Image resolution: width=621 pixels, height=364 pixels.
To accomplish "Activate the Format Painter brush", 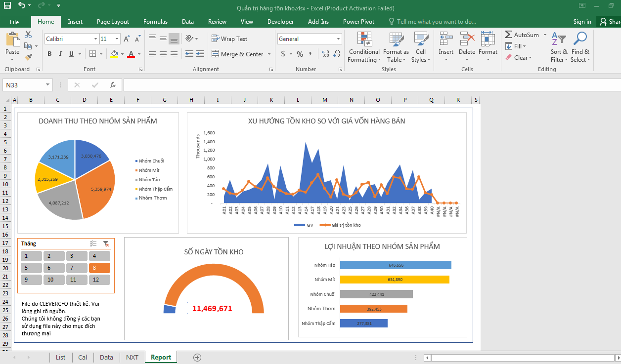I will pyautogui.click(x=28, y=57).
